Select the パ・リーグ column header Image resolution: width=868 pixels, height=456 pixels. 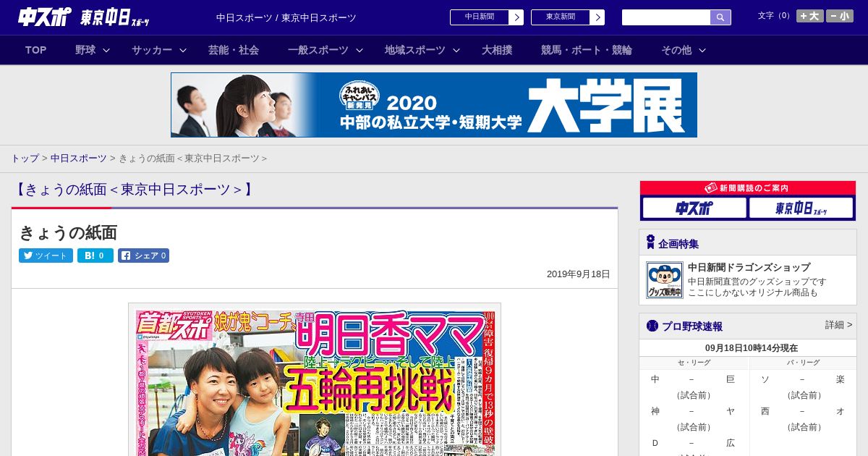[804, 362]
